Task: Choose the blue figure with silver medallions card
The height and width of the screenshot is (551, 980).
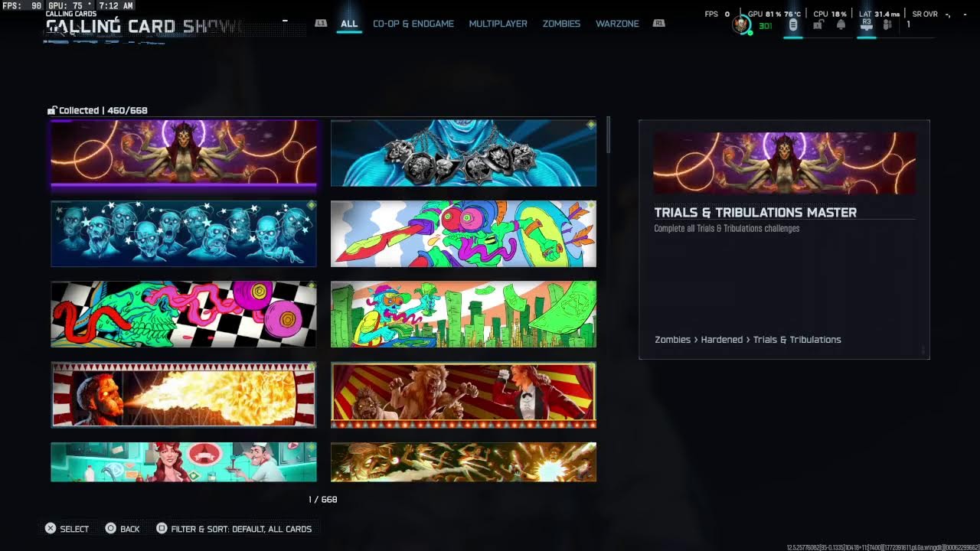Action: (x=463, y=153)
